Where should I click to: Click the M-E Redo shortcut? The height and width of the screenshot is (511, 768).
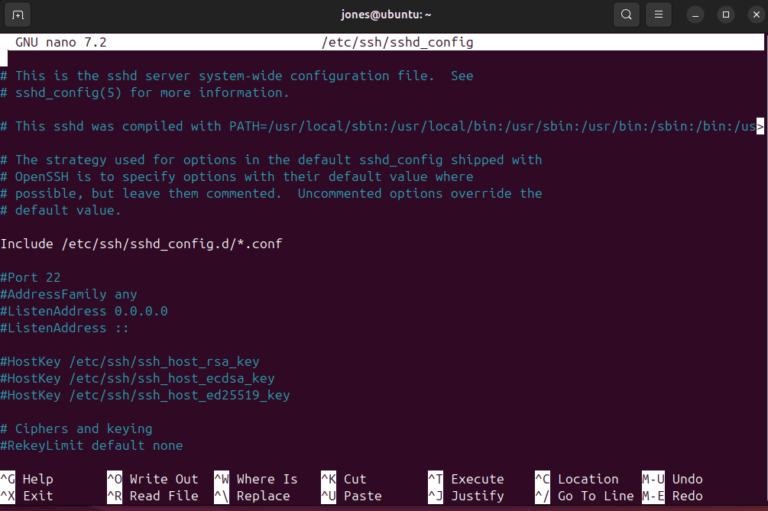click(x=672, y=496)
